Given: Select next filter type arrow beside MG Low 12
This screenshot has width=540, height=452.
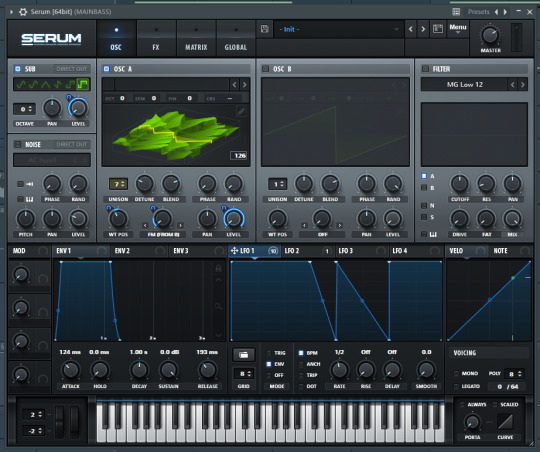Looking at the screenshot, I should [522, 84].
